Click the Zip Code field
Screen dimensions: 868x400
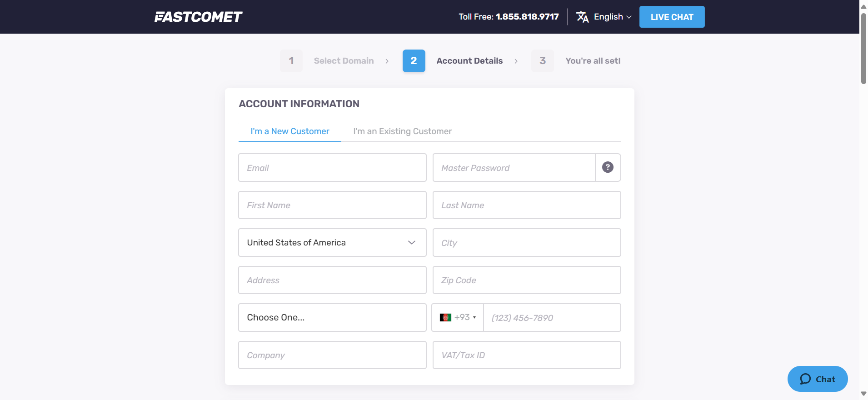tap(526, 280)
